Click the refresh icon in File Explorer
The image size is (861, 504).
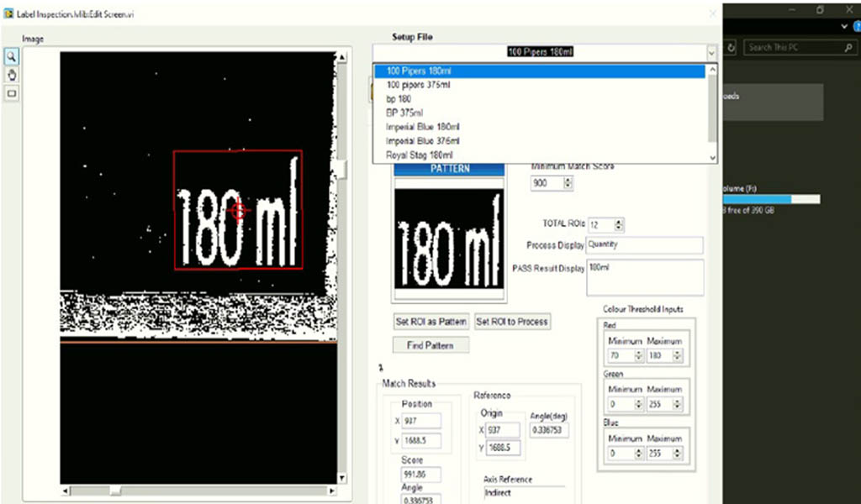point(731,47)
